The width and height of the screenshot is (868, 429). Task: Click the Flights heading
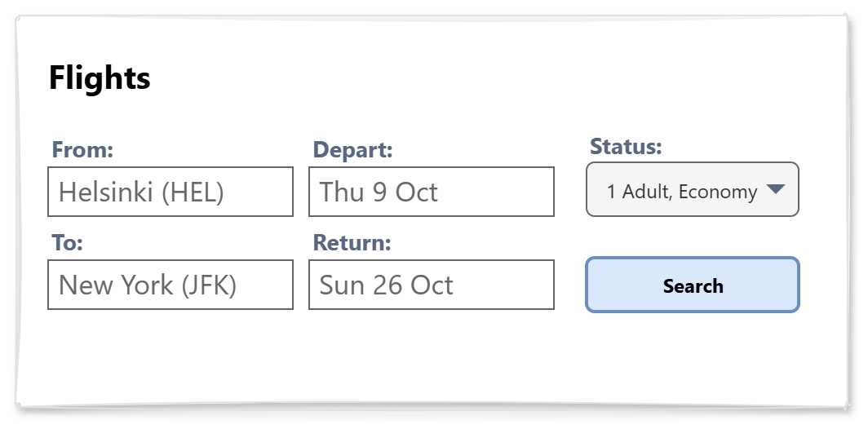pyautogui.click(x=100, y=78)
